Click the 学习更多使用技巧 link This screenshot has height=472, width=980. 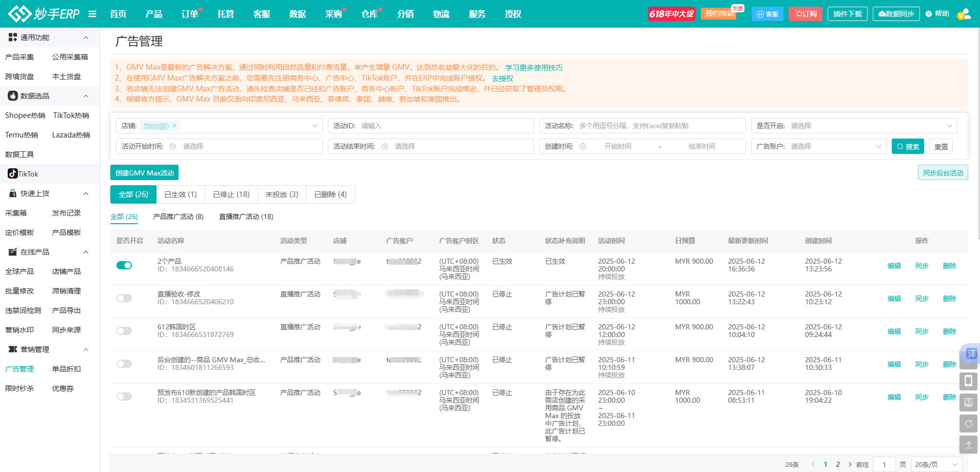533,68
